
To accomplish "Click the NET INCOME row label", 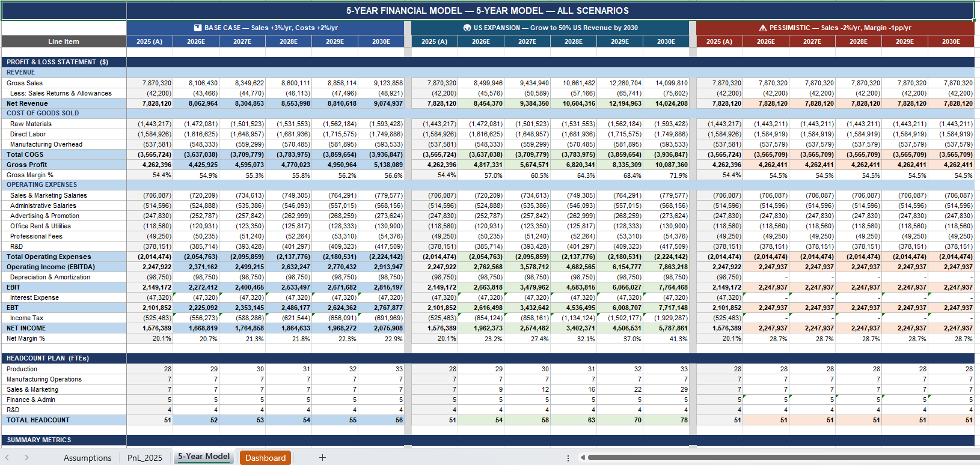I will [x=26, y=328].
